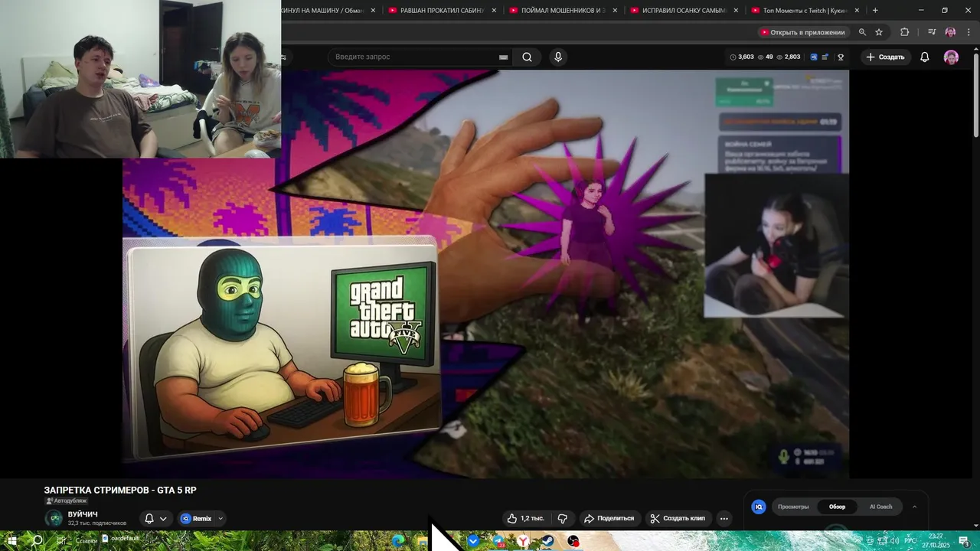Viewport: 980px width, 551px height.
Task: Open the Windows Start menu
Action: pyautogui.click(x=12, y=540)
